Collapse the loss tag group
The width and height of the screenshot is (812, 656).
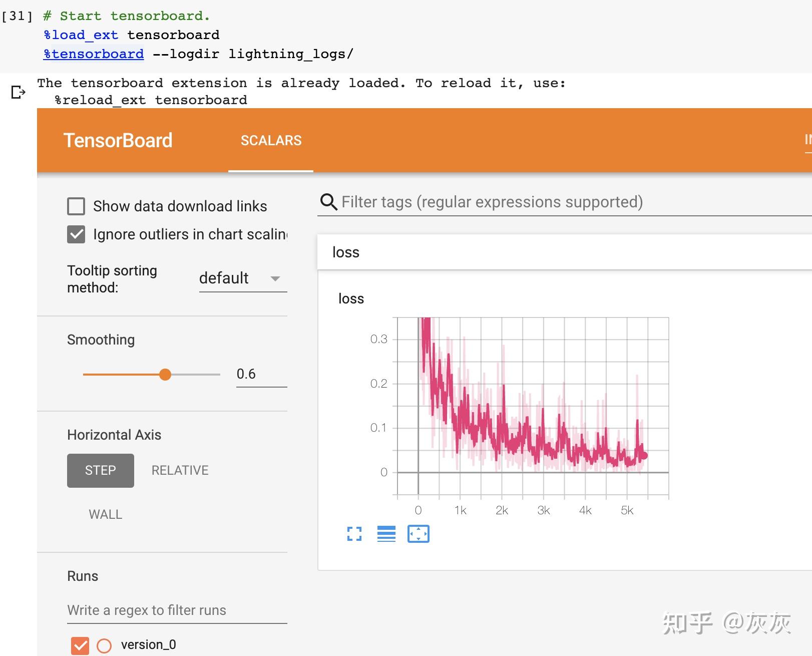pyautogui.click(x=346, y=252)
